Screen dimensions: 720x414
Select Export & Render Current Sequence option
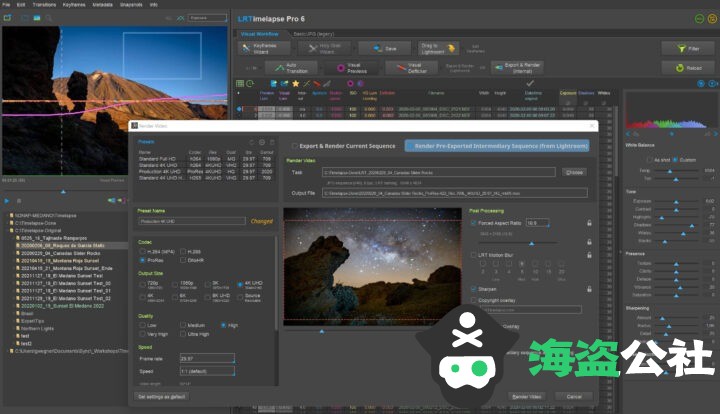click(344, 146)
